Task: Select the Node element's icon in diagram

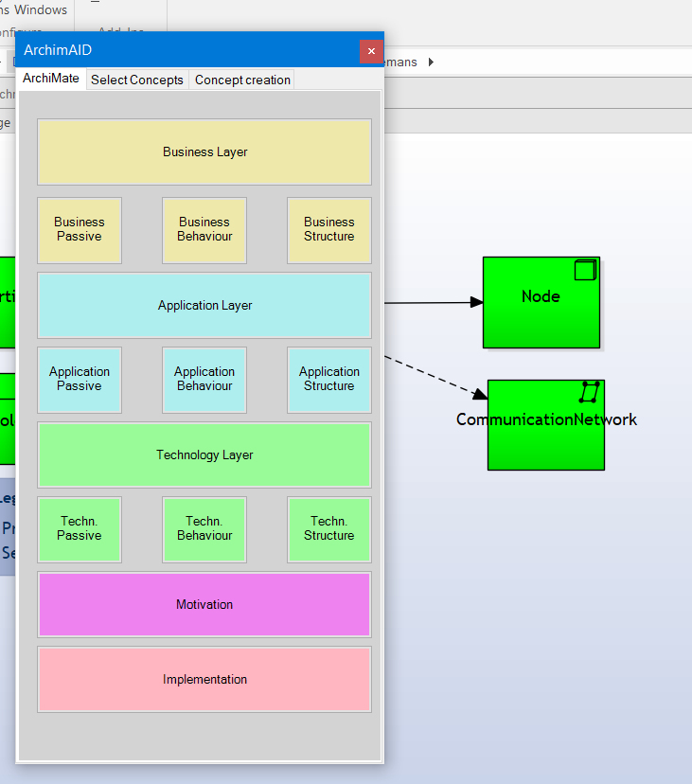Action: [585, 270]
